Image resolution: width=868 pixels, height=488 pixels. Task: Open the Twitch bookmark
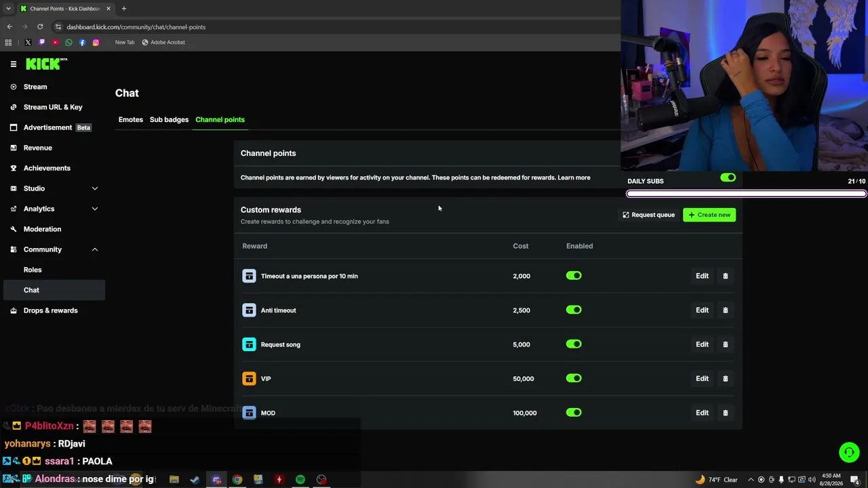41,42
